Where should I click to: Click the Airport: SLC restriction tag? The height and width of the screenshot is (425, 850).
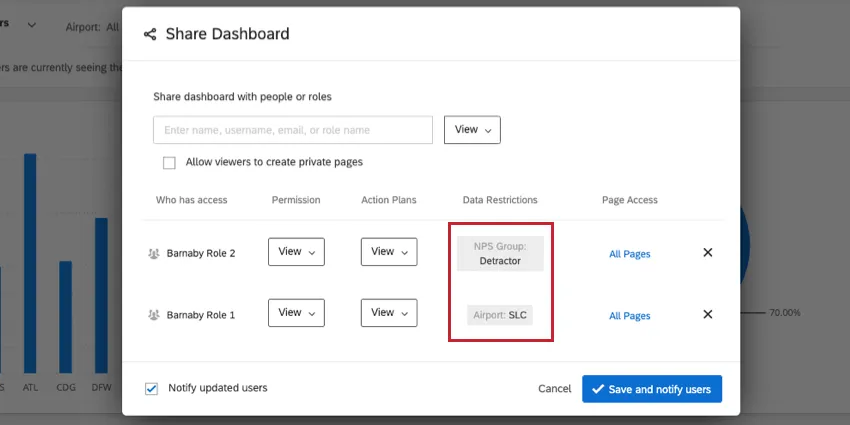click(500, 315)
